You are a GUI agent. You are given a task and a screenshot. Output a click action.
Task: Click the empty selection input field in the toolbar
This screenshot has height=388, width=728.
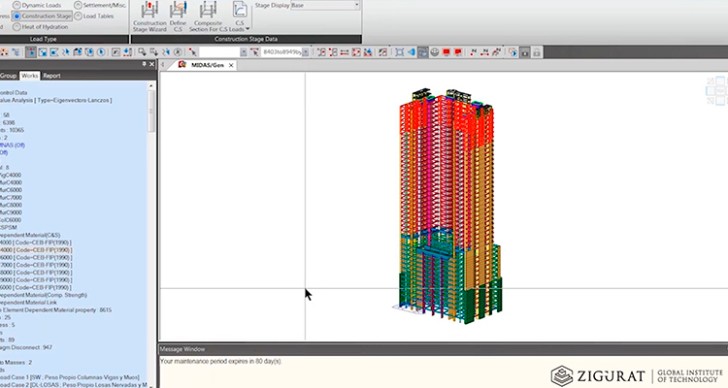click(220, 52)
